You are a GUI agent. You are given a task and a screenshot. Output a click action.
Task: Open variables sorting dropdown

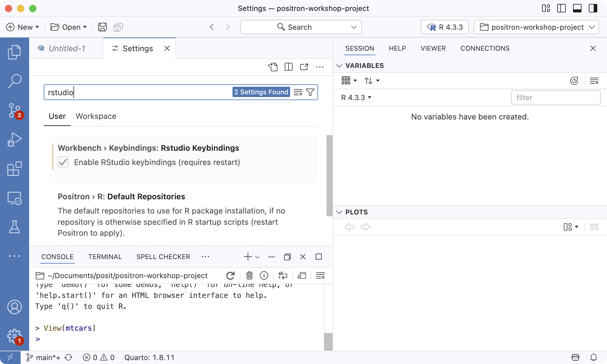(x=372, y=81)
